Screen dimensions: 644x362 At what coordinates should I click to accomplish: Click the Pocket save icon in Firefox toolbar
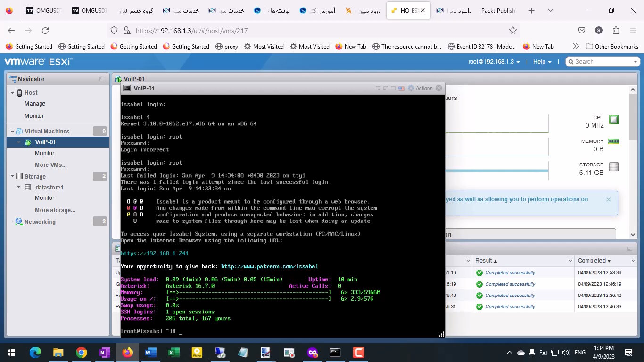click(582, 30)
